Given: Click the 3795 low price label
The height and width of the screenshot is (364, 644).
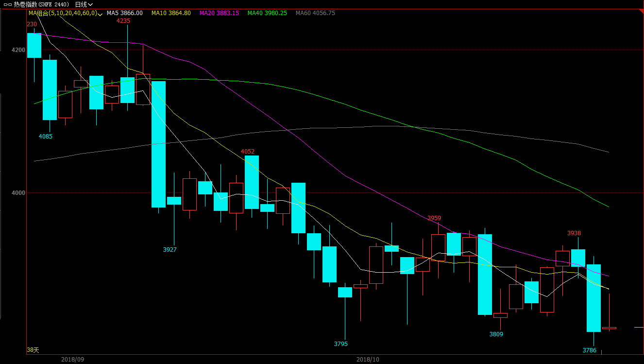Looking at the screenshot, I should pos(341,344).
